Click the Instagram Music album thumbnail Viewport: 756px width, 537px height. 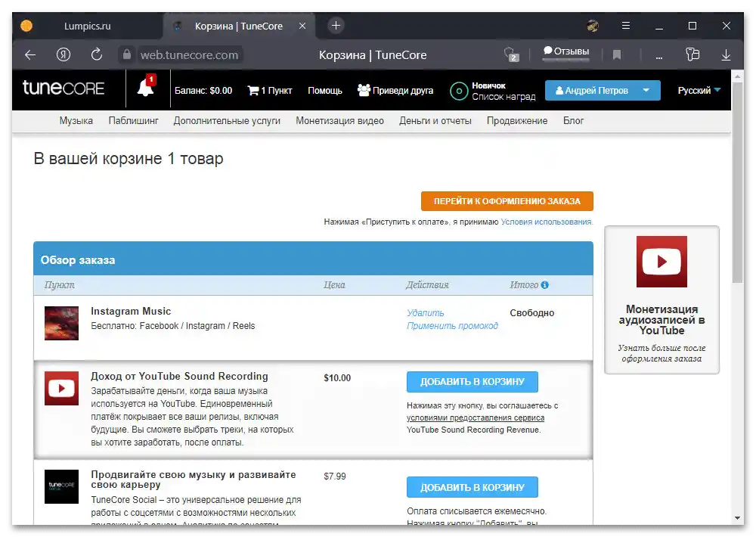click(61, 322)
